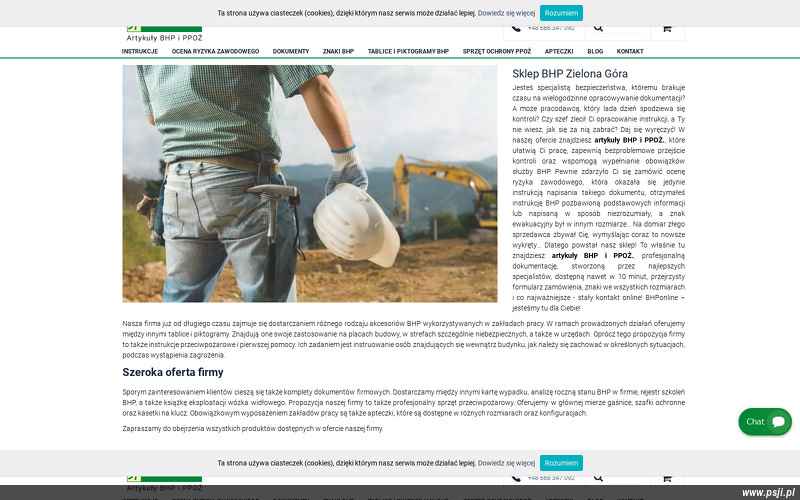The width and height of the screenshot is (800, 500).
Task: Click the construction worker photo
Action: pos(310,184)
